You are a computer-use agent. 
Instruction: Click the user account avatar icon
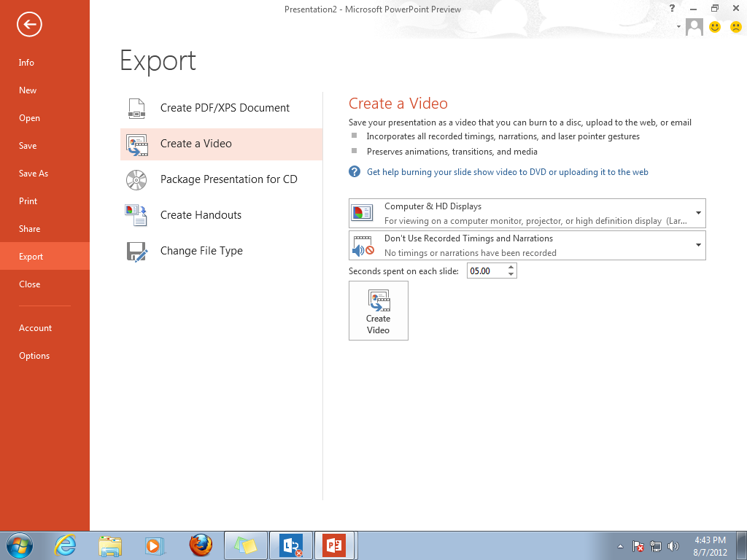coord(694,27)
